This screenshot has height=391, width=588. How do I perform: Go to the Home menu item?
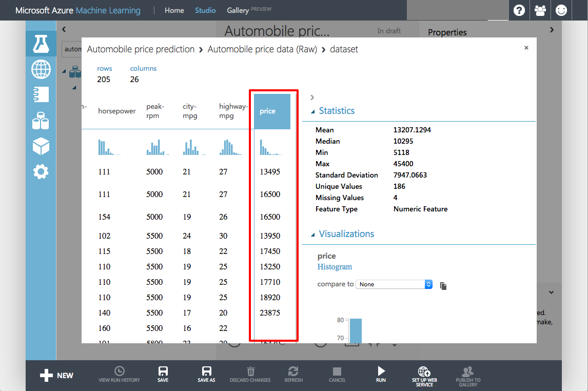coord(174,10)
